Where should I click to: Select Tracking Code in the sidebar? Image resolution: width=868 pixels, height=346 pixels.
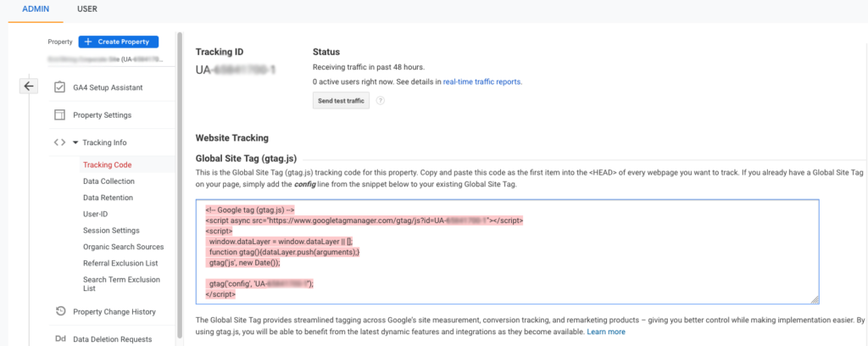[x=108, y=165]
